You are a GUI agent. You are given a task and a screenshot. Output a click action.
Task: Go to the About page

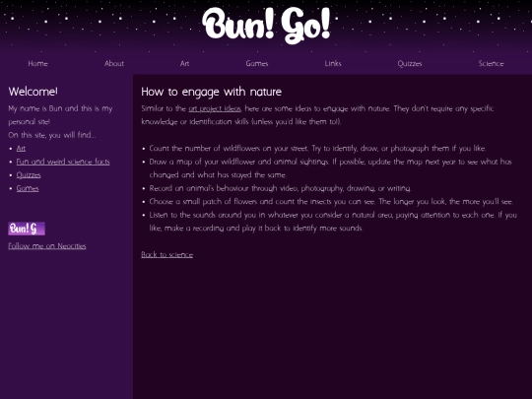tap(114, 63)
